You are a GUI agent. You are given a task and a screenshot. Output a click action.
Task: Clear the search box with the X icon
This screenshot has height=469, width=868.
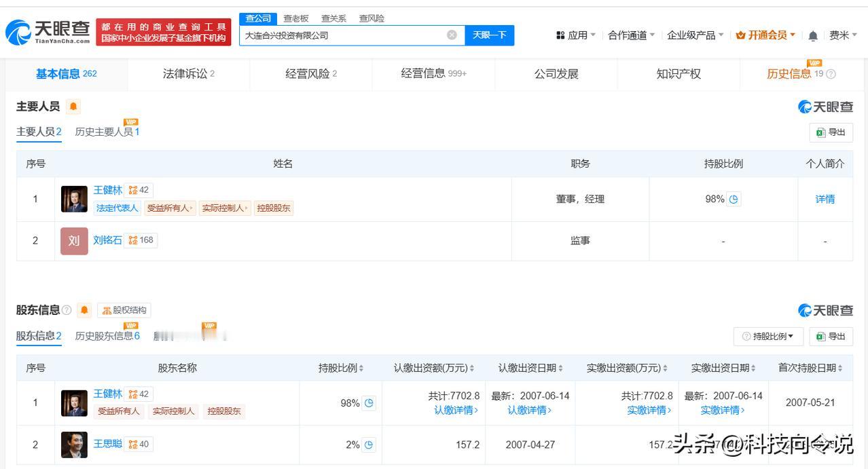point(452,35)
